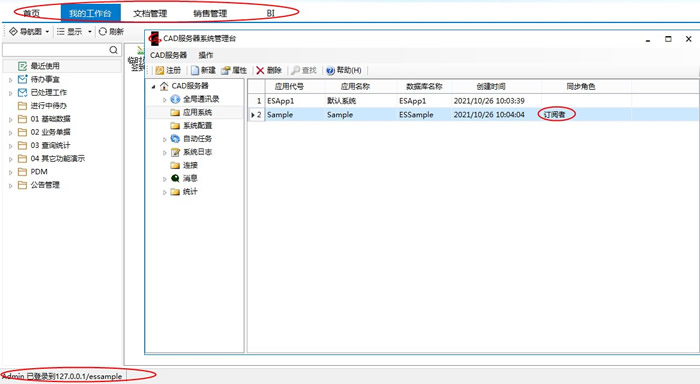Screen dimensions: 700x384
Task: Select 系统配置 in the CAD tree
Action: tap(197, 125)
